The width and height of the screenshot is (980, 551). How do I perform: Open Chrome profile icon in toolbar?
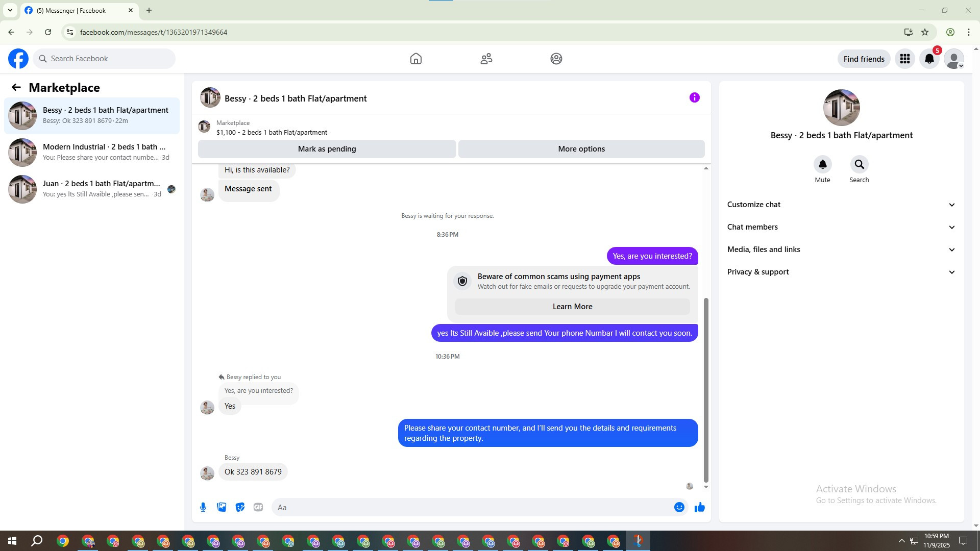950,32
